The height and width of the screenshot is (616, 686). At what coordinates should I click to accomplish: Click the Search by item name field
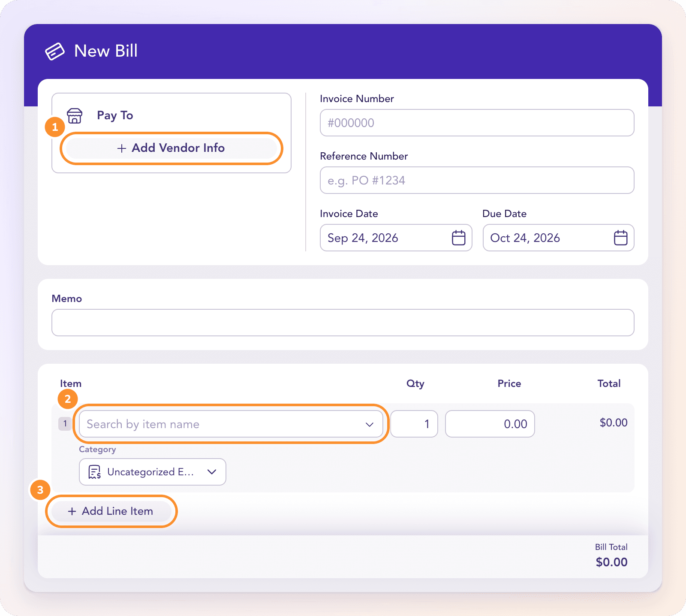(231, 424)
